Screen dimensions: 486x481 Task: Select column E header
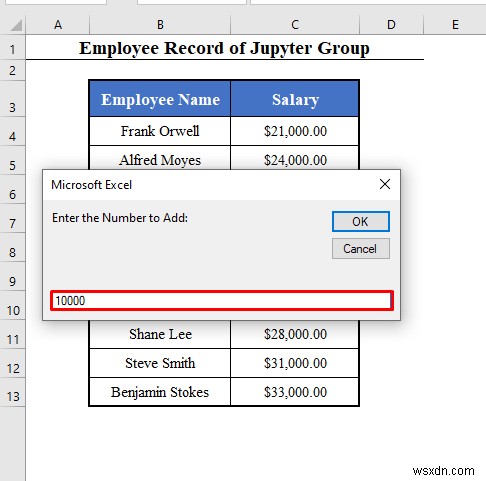pyautogui.click(x=455, y=25)
